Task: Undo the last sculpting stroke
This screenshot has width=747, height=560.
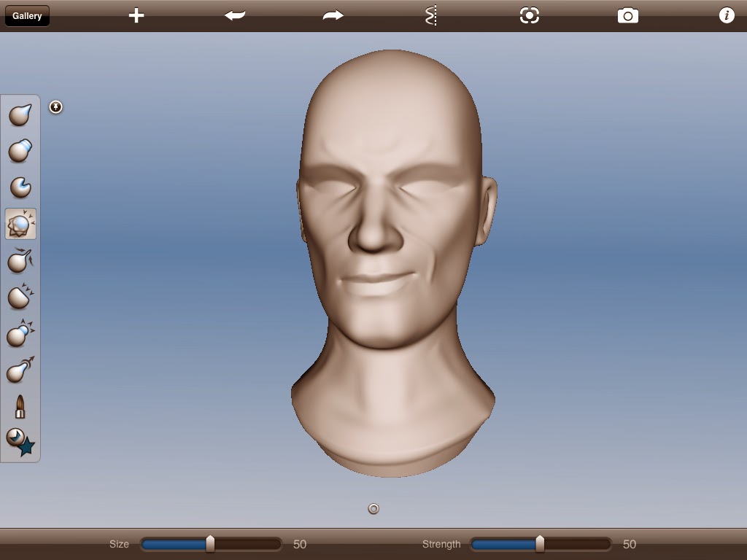Action: (235, 15)
